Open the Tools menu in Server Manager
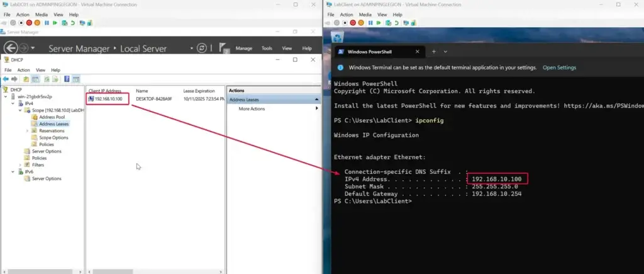 pyautogui.click(x=267, y=49)
